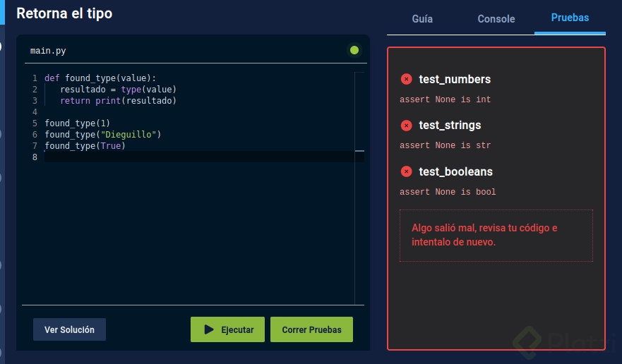Click the green status dot beside main.py
This screenshot has width=622, height=364.
pyautogui.click(x=354, y=50)
